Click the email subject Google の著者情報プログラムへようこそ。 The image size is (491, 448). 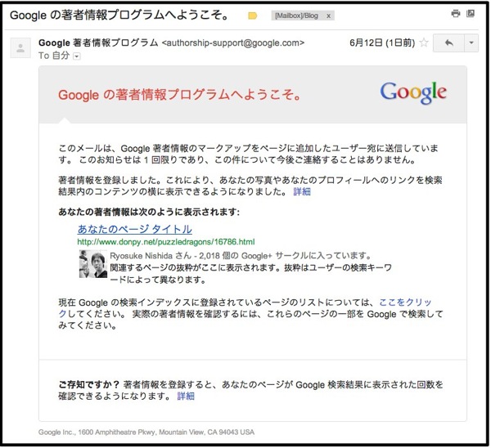(x=120, y=15)
